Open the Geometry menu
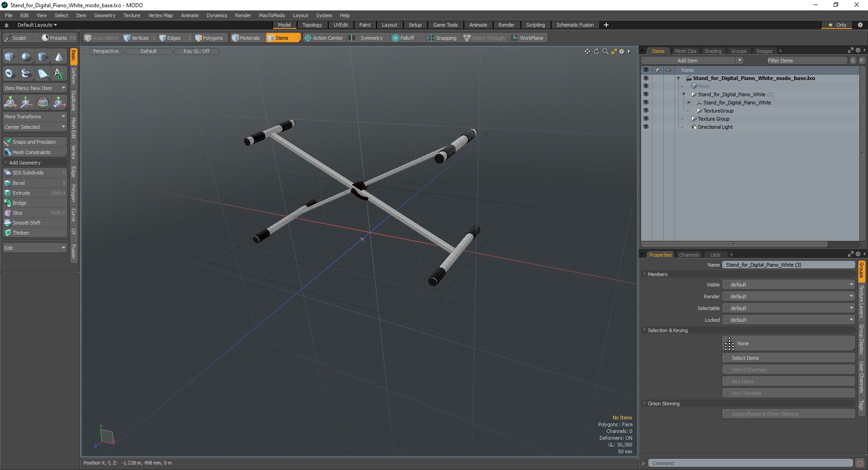Image resolution: width=868 pixels, height=470 pixels. [104, 15]
